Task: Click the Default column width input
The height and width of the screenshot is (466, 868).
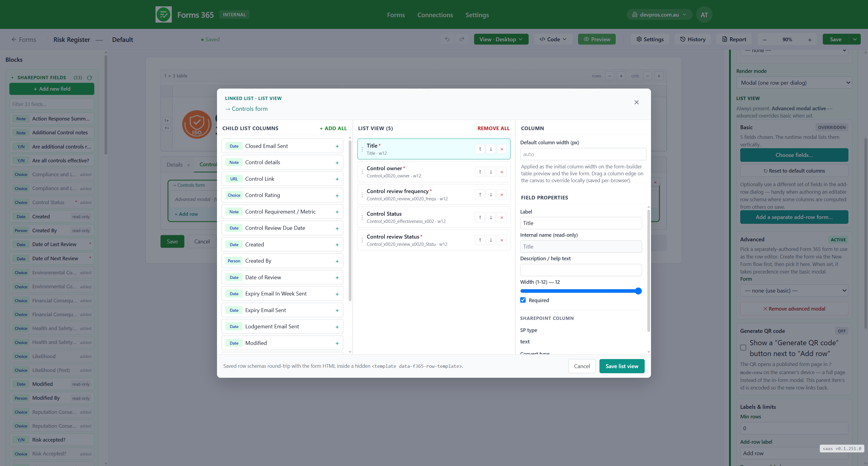Action: pos(583,154)
